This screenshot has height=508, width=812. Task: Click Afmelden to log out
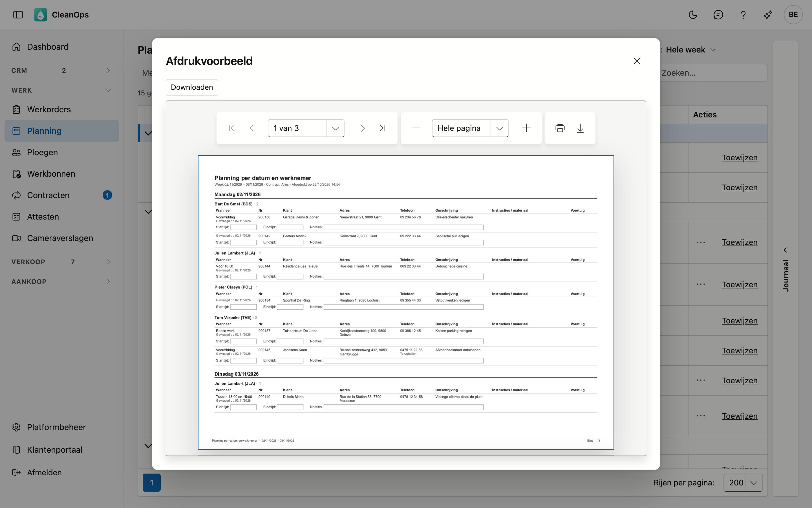(61, 472)
